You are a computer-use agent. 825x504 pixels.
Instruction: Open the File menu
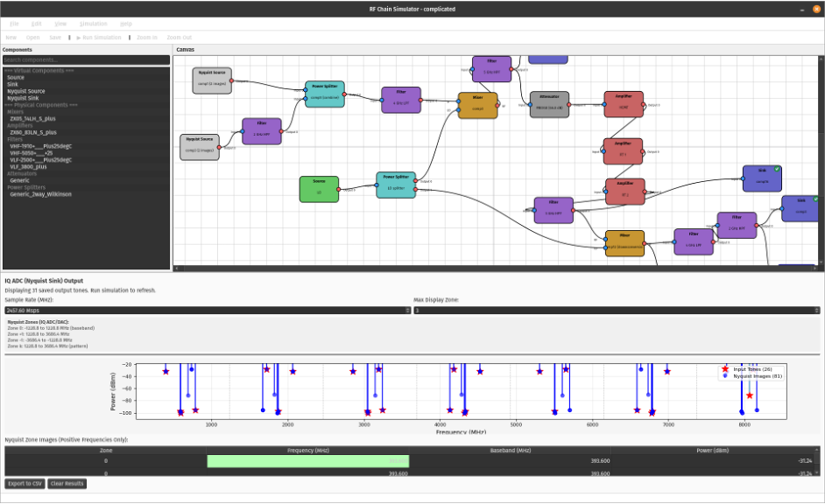click(x=14, y=24)
